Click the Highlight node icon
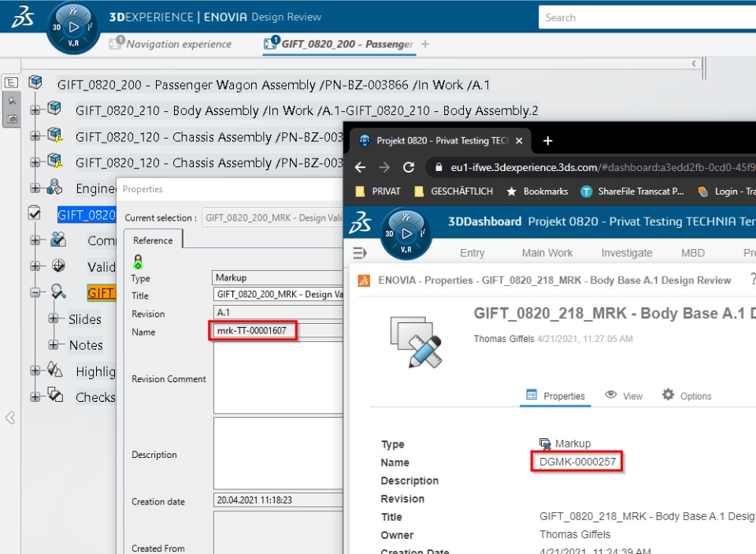This screenshot has height=554, width=756. [x=54, y=370]
